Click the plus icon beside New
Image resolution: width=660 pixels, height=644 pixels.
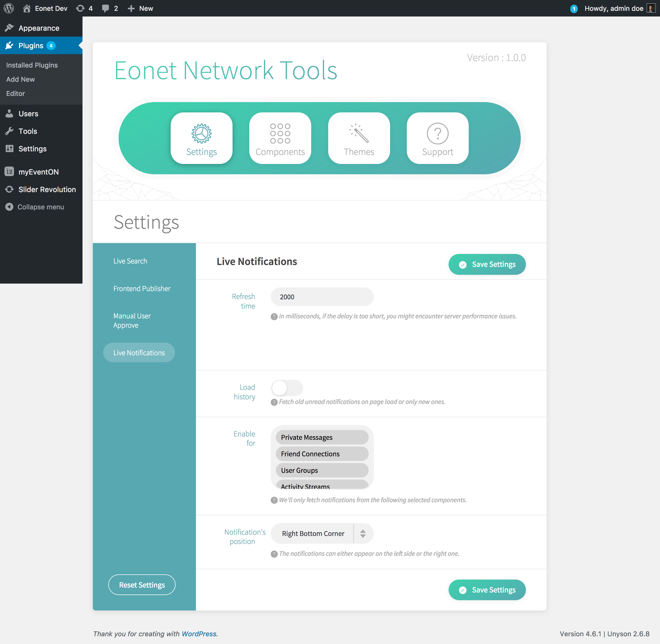tap(131, 9)
